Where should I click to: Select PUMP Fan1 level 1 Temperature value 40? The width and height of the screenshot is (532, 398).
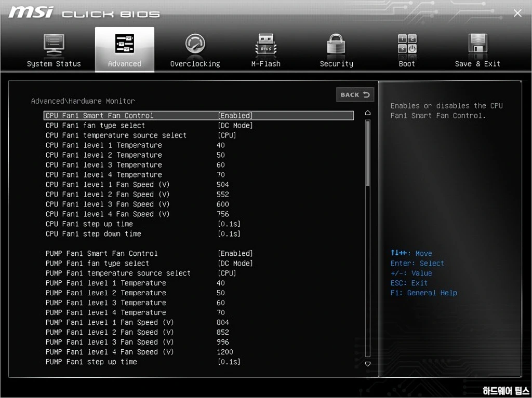220,283
